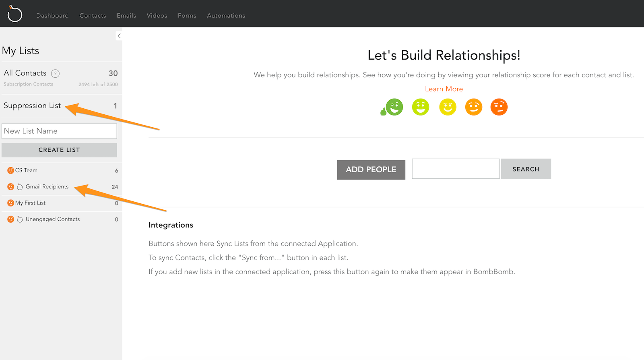Click the 'Subscription Contacts' label
Viewport: 644px width, 360px height.
click(x=29, y=84)
